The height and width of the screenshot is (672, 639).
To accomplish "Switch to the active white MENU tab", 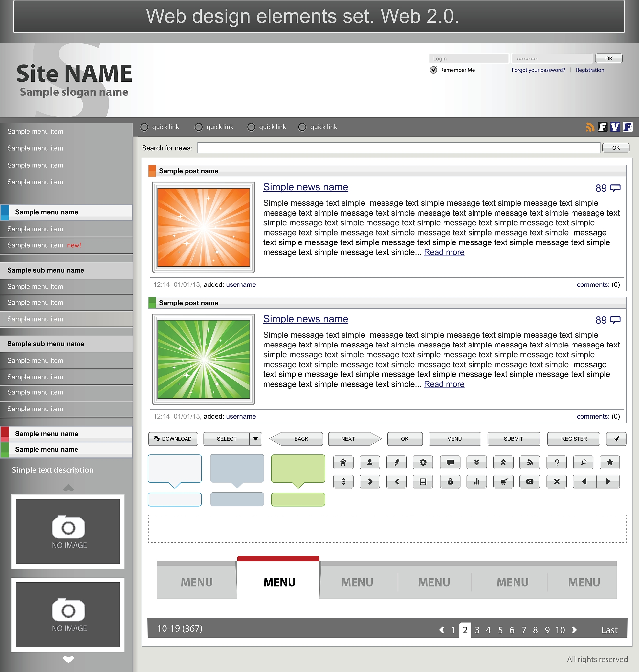I will tap(279, 582).
